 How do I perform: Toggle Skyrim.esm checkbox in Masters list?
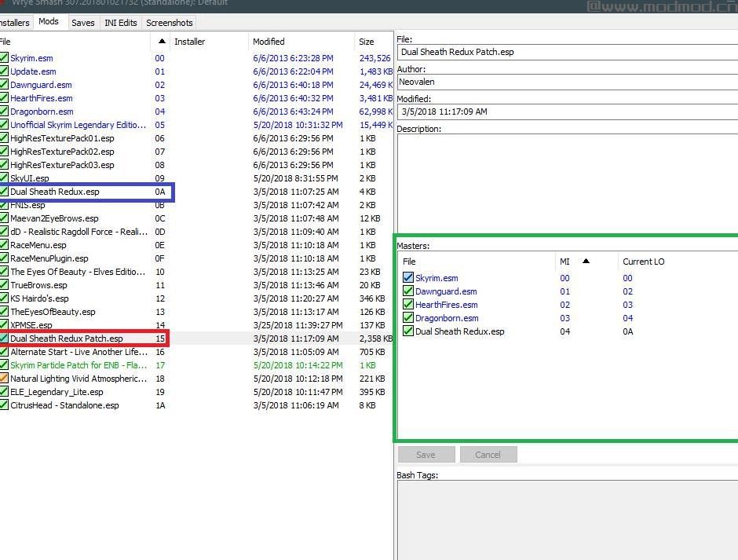[x=408, y=278]
